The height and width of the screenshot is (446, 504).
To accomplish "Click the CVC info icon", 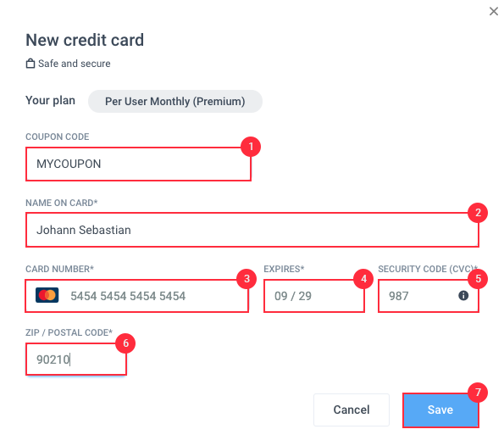I will click(463, 295).
